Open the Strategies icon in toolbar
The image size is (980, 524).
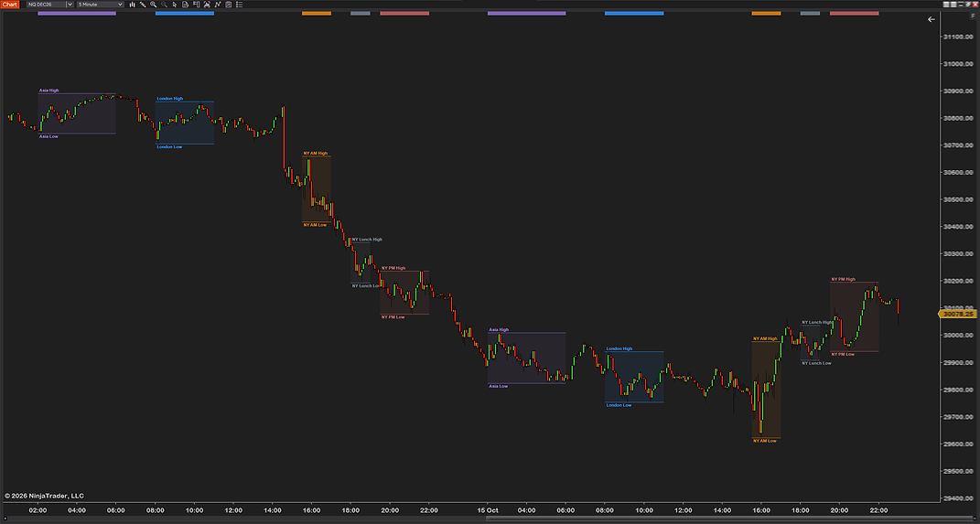[x=217, y=5]
